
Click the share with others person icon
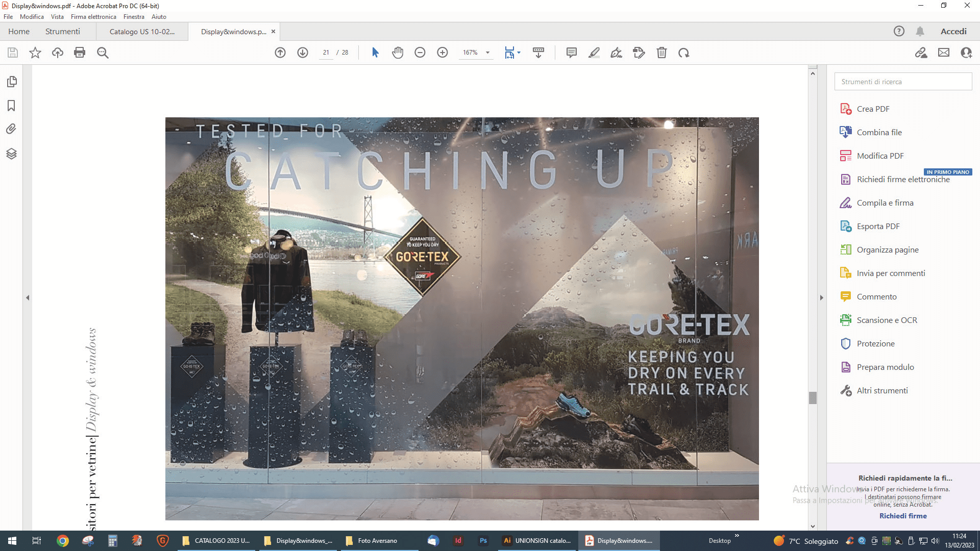tap(966, 53)
